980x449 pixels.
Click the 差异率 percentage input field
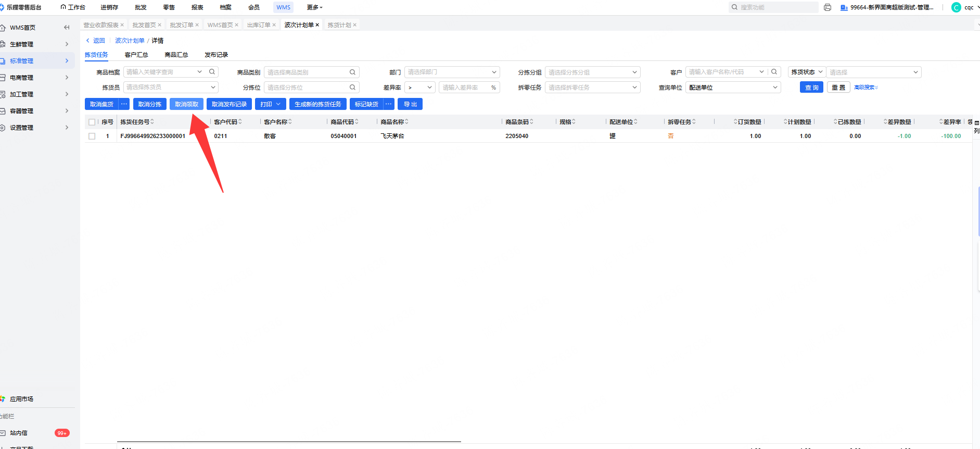(469, 88)
